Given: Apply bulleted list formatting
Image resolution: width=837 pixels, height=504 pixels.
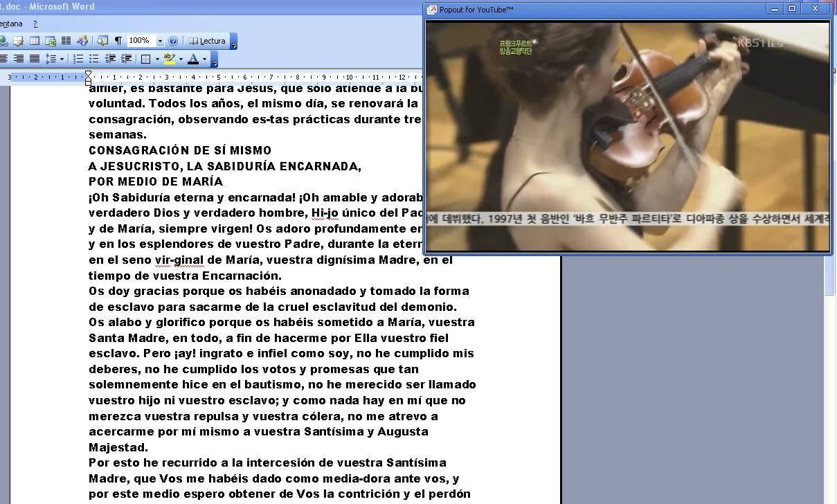Looking at the screenshot, I should coord(94,59).
